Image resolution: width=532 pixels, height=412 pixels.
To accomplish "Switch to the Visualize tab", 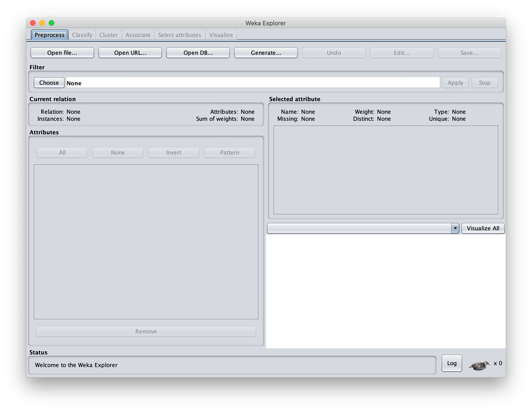I will point(221,35).
